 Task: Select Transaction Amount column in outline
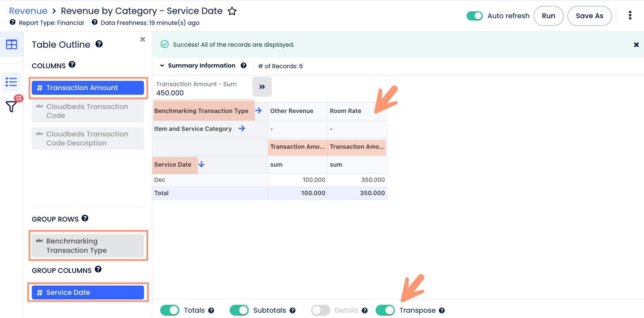tap(88, 88)
